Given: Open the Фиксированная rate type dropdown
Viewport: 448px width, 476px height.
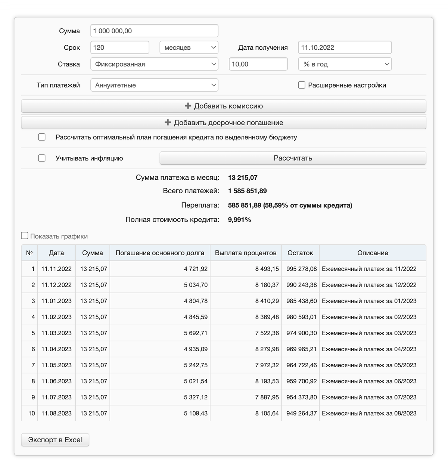Looking at the screenshot, I should [x=154, y=64].
